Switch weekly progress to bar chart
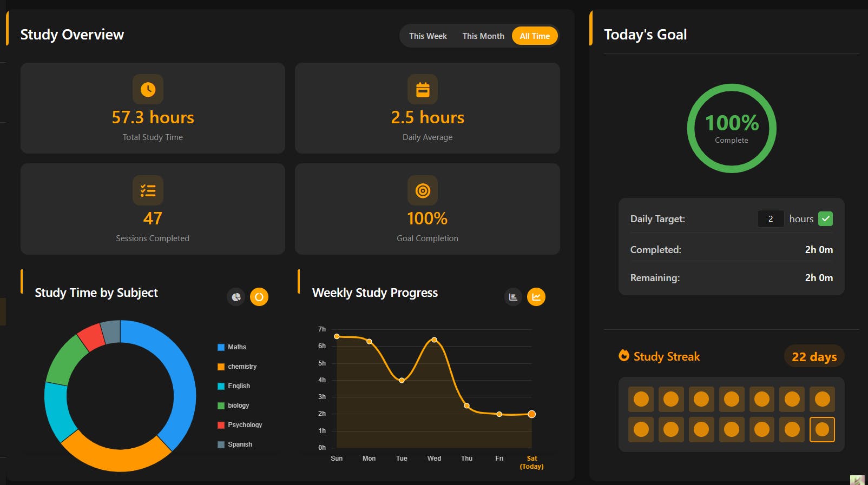The image size is (868, 485). [513, 297]
